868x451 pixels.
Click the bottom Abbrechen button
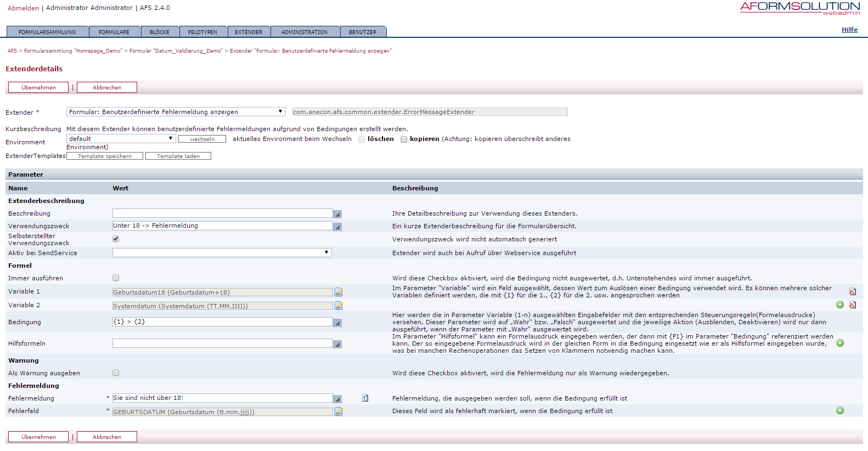[107, 437]
